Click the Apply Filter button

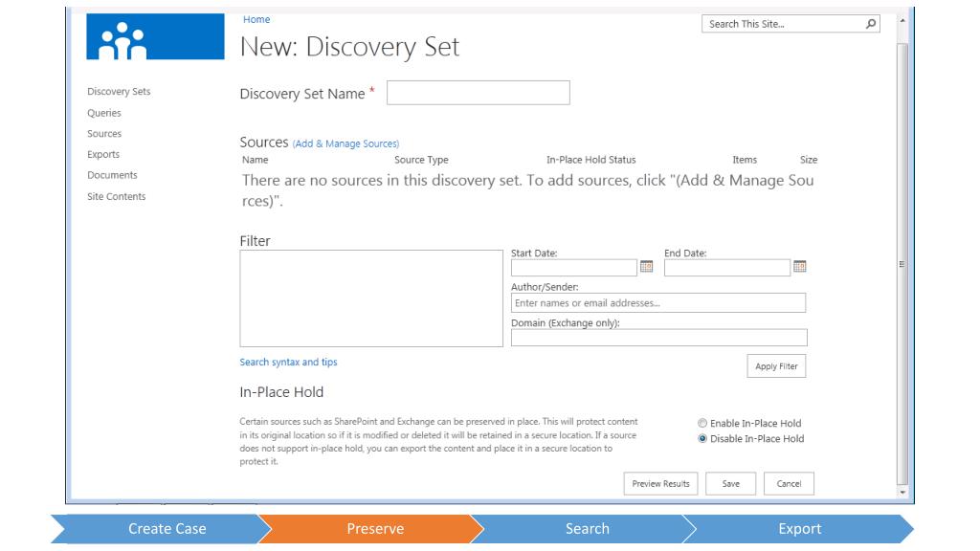[776, 366]
